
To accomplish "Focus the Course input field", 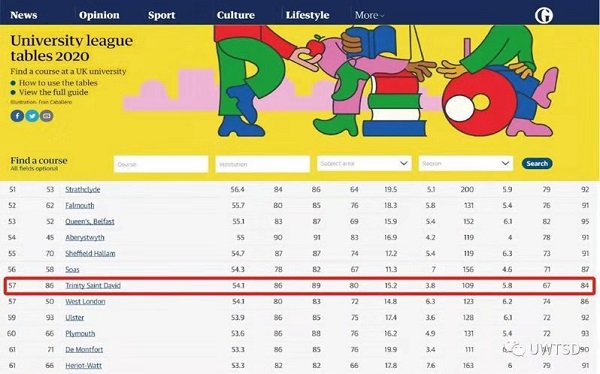I will pyautogui.click(x=161, y=164).
